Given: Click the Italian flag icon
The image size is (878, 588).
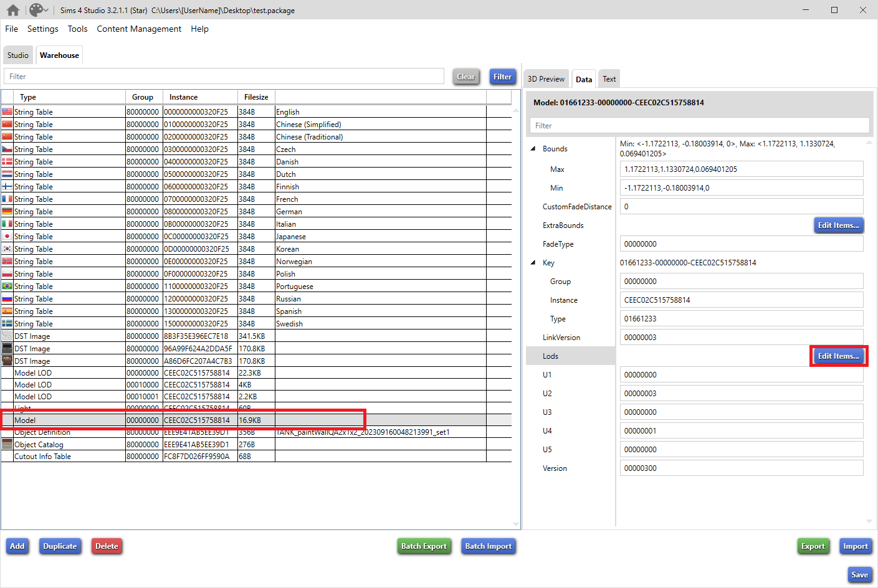Looking at the screenshot, I should tap(7, 224).
